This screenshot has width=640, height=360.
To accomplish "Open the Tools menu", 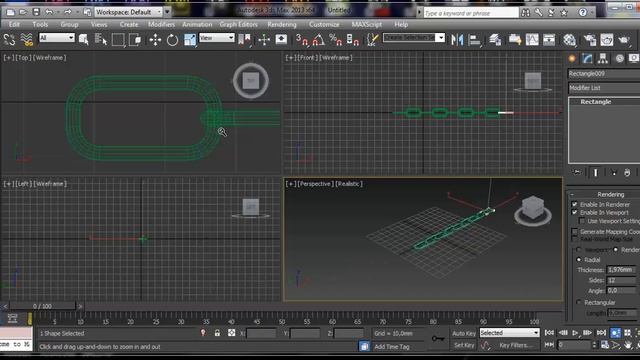I will point(40,24).
